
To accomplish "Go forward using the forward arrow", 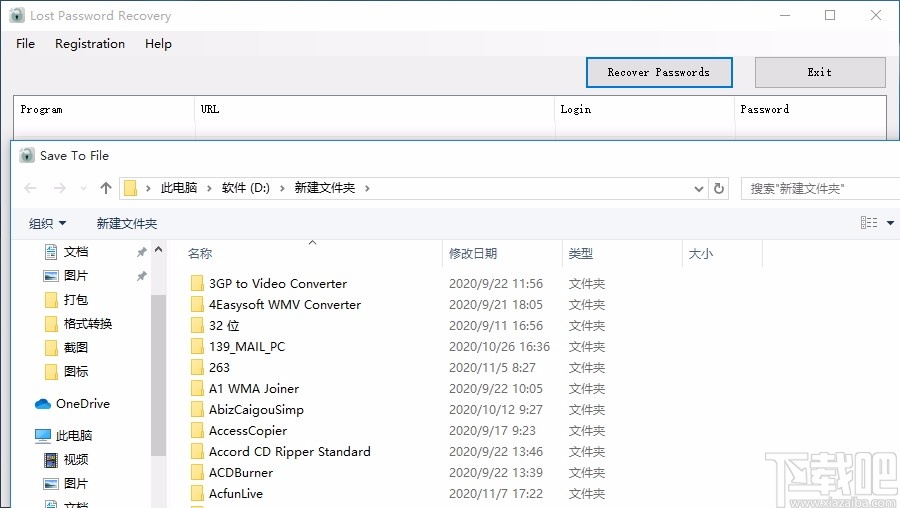I will pos(60,188).
